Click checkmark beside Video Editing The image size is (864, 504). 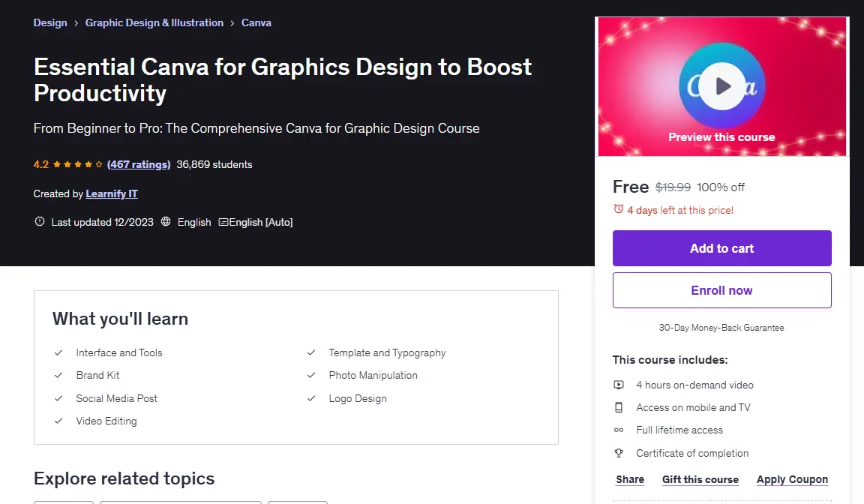(x=58, y=421)
